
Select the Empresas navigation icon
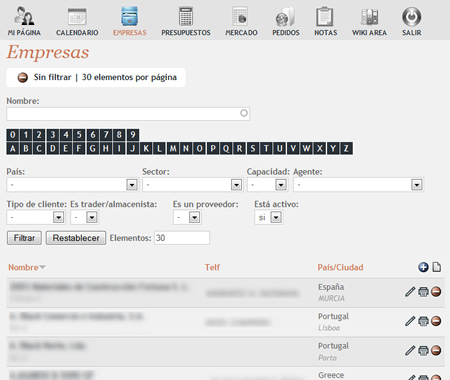click(130, 21)
